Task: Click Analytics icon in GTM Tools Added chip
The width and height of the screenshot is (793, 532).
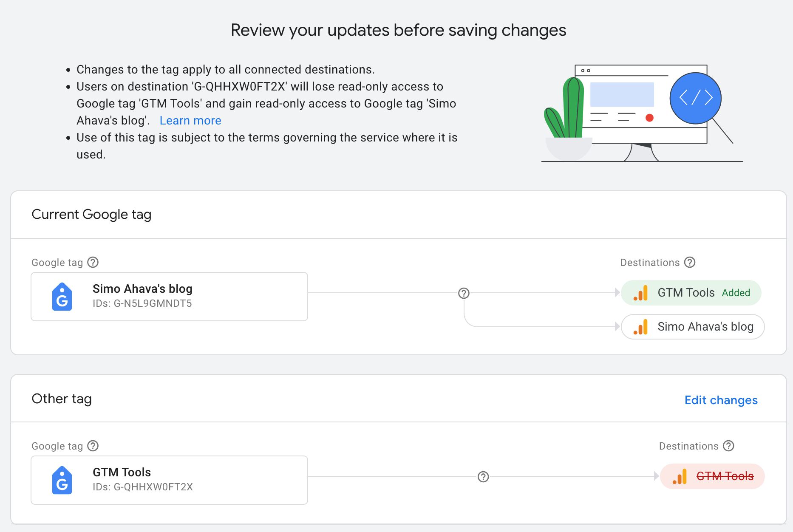Action: coord(640,293)
